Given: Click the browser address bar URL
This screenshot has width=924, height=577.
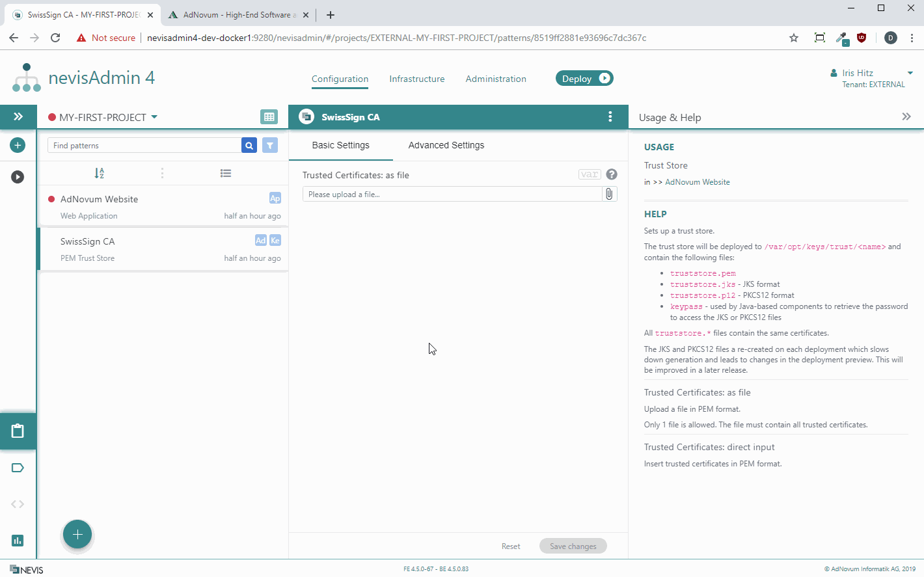Looking at the screenshot, I should point(396,38).
